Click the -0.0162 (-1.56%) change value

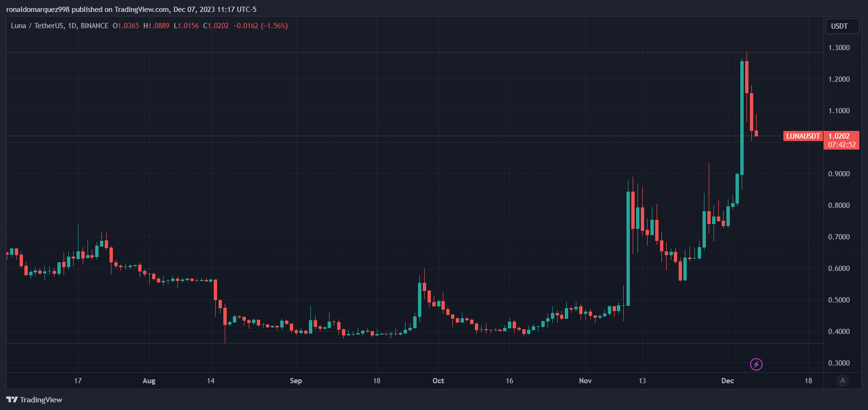(261, 26)
